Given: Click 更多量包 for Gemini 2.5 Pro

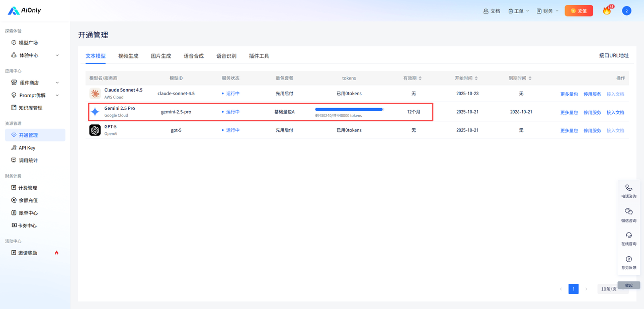Looking at the screenshot, I should tap(569, 112).
